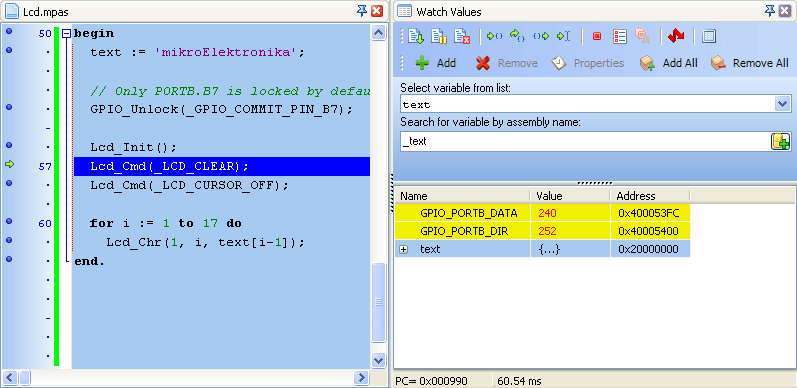Viewport: 797px width, 388px height.
Task: Click editor horizontal scrollbar right arrow
Action: 361,377
